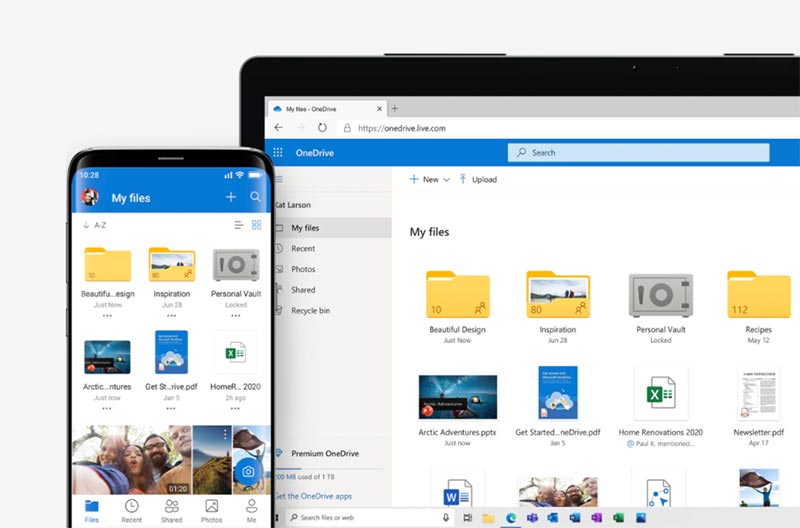The width and height of the screenshot is (800, 528).
Task: Reload the onedrive.live.com page
Action: point(322,128)
